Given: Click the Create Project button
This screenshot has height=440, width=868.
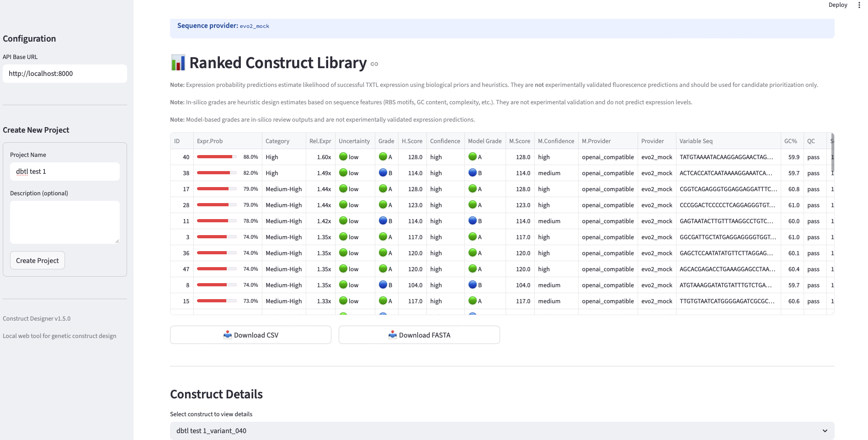Looking at the screenshot, I should [x=37, y=260].
